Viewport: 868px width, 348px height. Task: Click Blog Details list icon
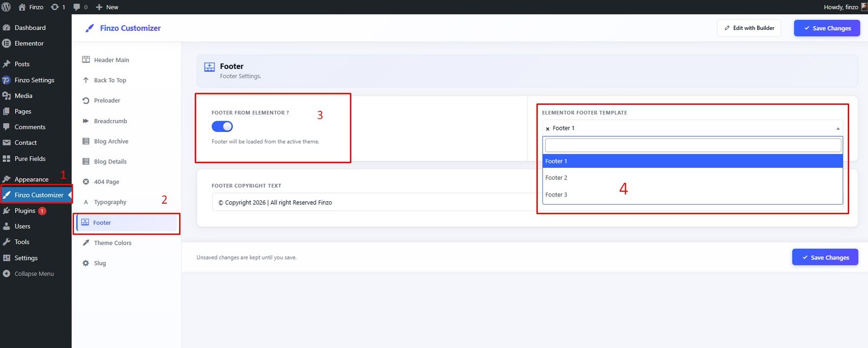[86, 161]
